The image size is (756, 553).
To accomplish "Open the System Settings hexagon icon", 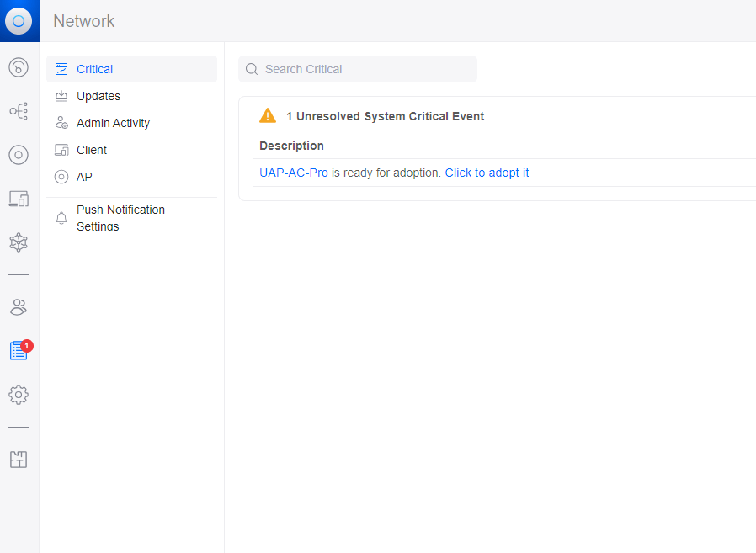I will tap(19, 242).
